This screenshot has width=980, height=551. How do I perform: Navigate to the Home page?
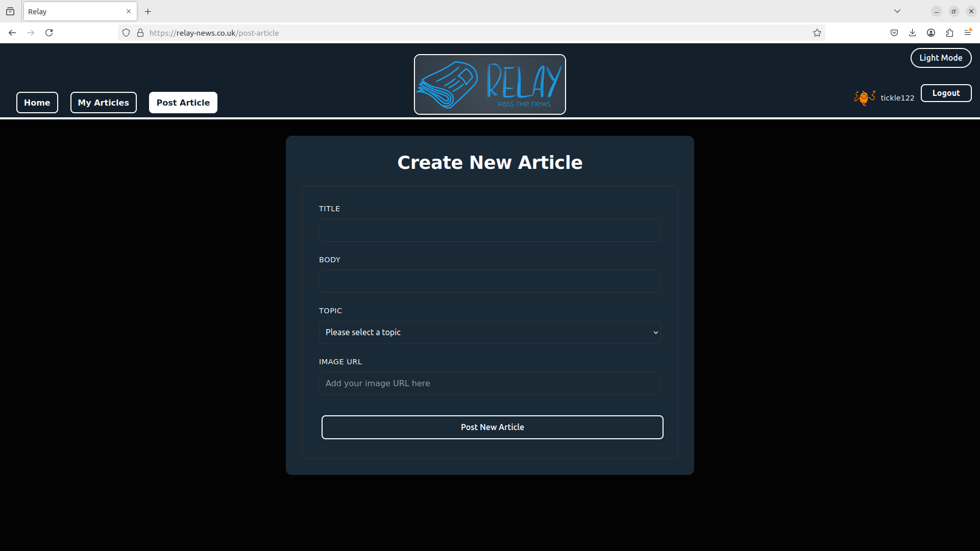pos(37,102)
